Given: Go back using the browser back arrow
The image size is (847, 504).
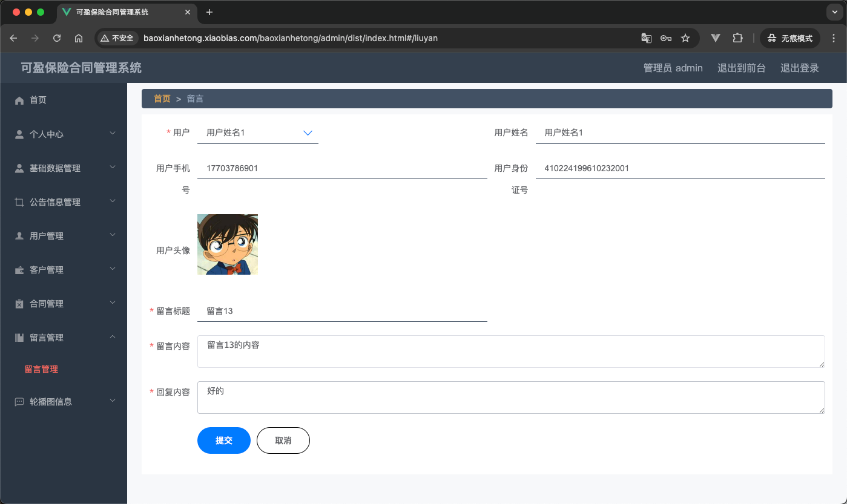Looking at the screenshot, I should click(13, 38).
